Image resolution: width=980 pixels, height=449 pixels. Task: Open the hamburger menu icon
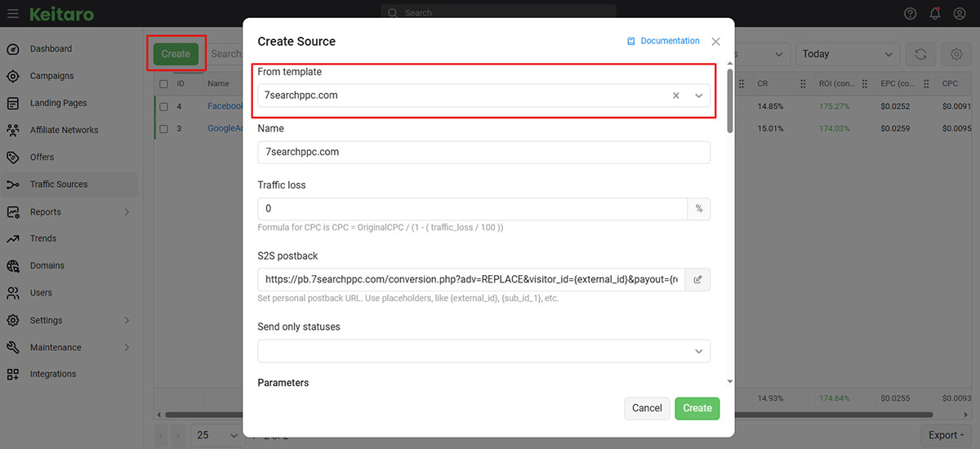12,14
